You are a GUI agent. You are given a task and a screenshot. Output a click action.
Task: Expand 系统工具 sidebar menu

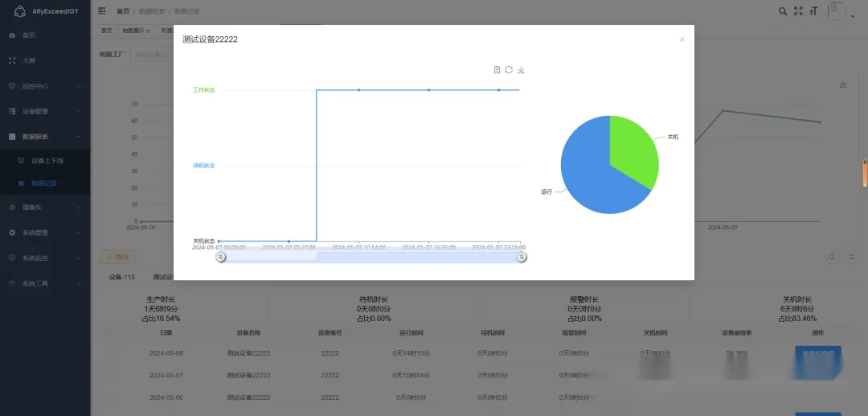[45, 283]
